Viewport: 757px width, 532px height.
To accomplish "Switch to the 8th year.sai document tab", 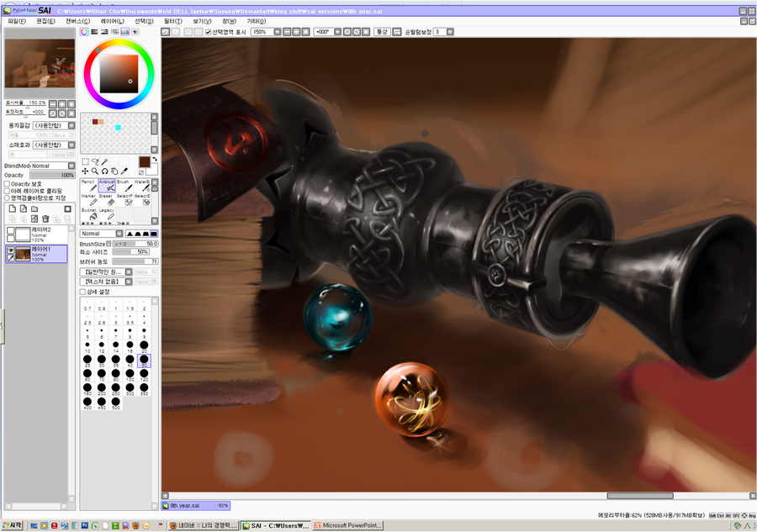I will [x=195, y=505].
